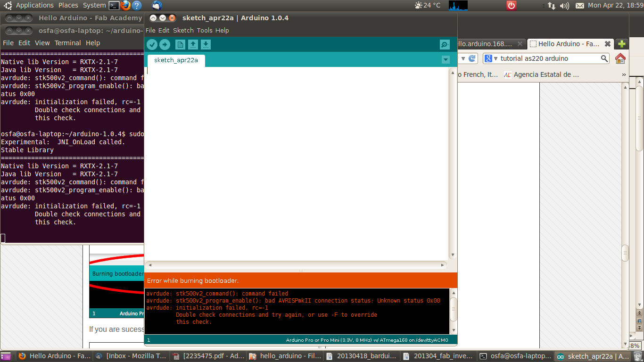Open the terminal window's File menu
Image resolution: width=644 pixels, height=362 pixels.
coord(8,43)
